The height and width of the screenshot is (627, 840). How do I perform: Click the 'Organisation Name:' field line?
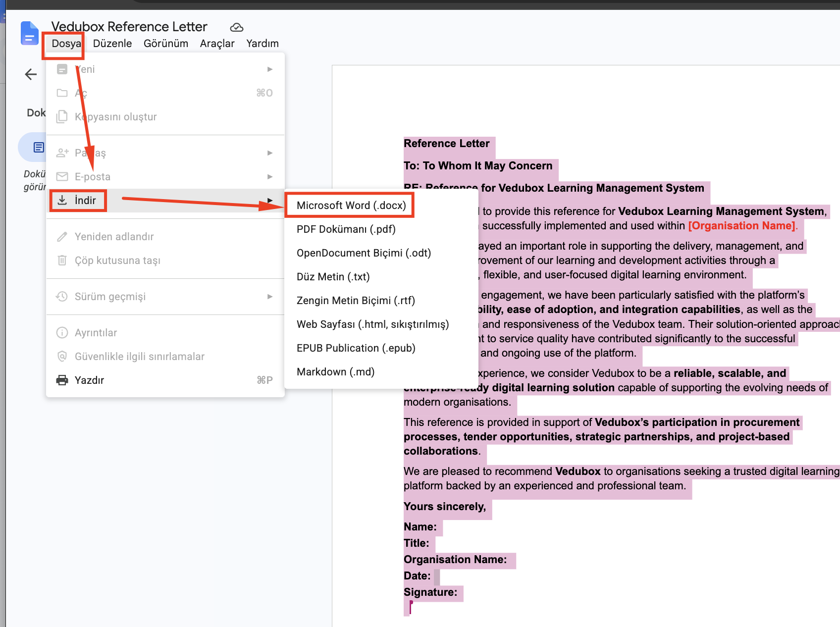coord(455,560)
